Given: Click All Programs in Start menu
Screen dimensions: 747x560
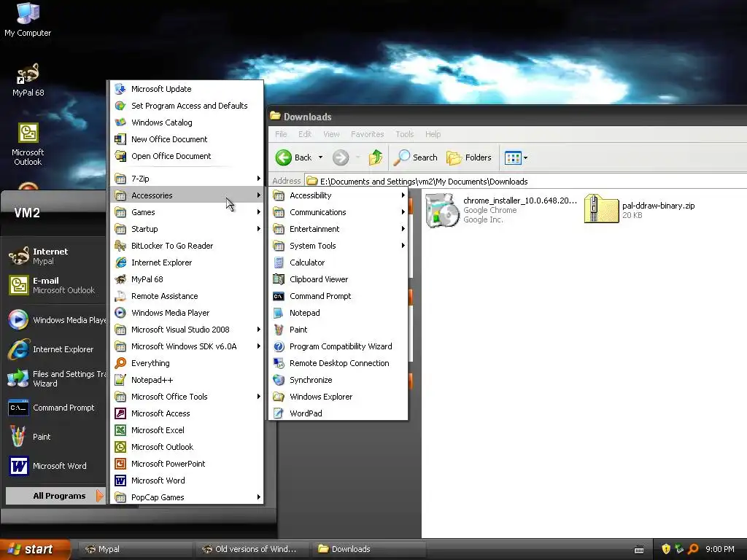Looking at the screenshot, I should coord(55,496).
